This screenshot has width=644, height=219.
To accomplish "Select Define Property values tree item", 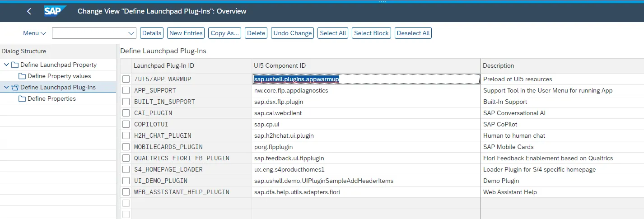I will coord(59,76).
